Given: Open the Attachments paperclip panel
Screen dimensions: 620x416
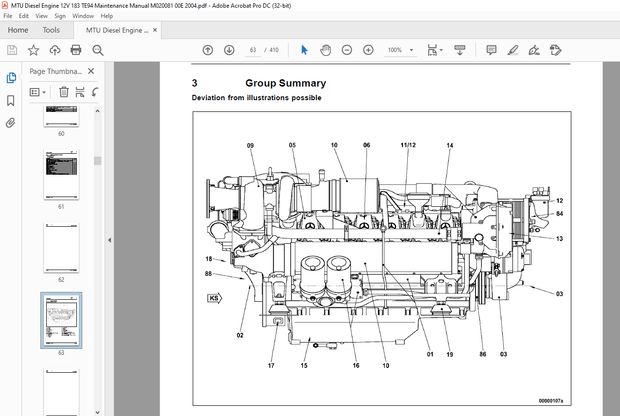Looking at the screenshot, I should pos(11,123).
